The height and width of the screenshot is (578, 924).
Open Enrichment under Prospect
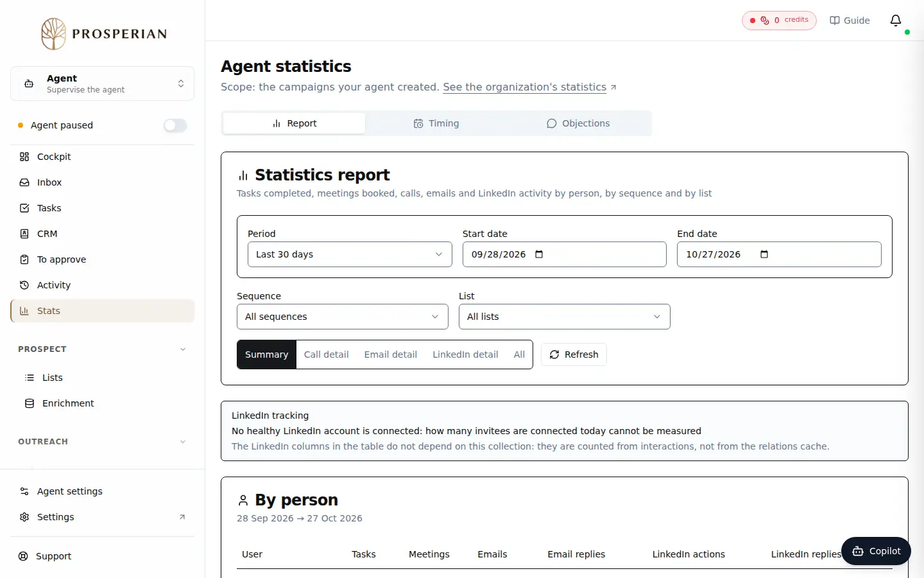pyautogui.click(x=105, y=403)
